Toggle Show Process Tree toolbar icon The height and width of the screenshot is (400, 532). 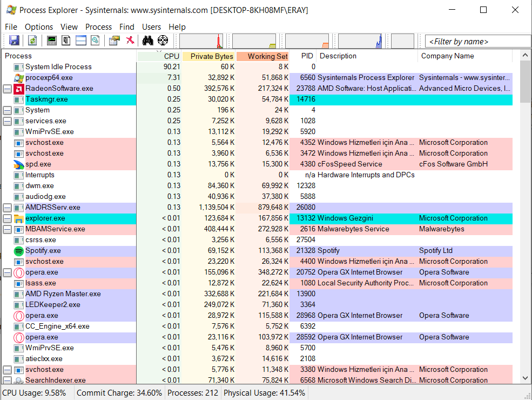point(66,41)
